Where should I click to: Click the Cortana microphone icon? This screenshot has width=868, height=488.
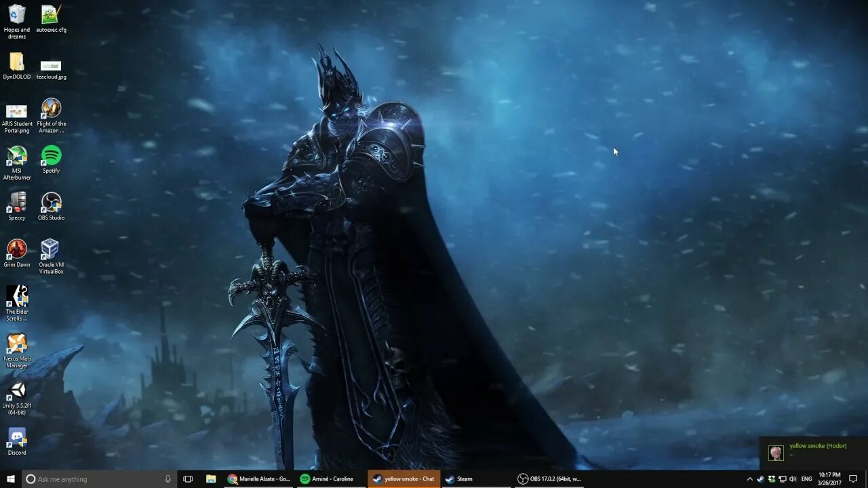(167, 479)
